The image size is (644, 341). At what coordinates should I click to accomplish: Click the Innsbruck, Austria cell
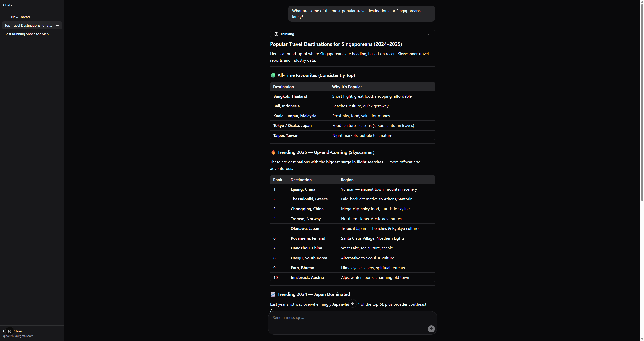[x=313, y=278]
